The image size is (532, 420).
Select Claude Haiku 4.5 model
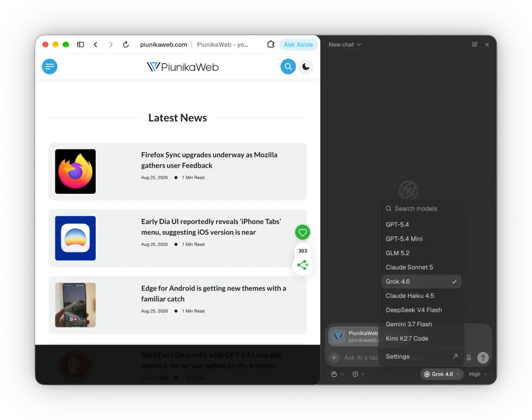point(421,296)
